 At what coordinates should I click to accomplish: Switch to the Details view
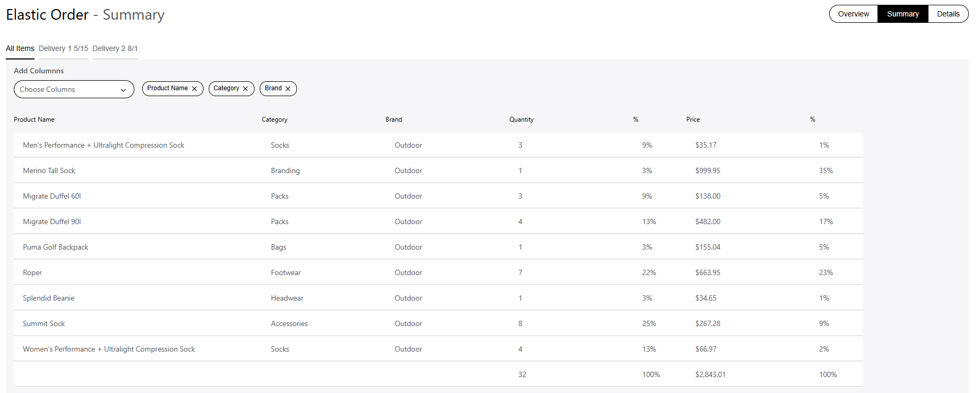coord(948,14)
